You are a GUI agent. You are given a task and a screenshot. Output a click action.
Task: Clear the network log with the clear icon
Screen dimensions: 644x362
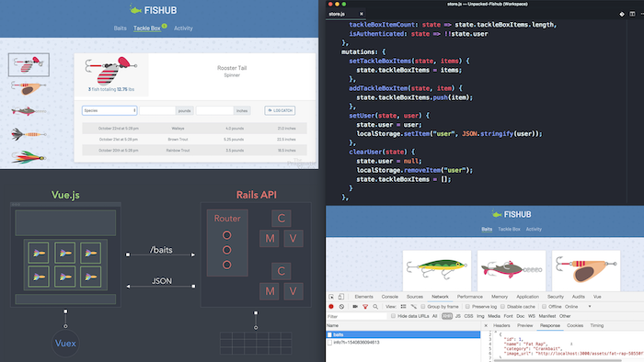coord(341,307)
